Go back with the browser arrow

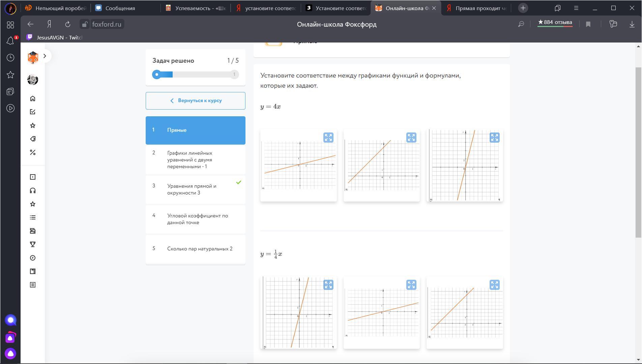click(31, 24)
